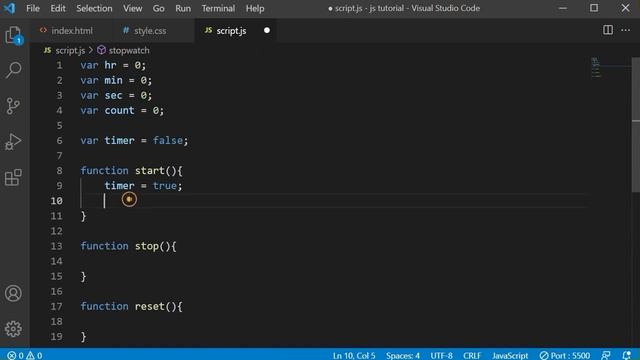Open the editor More Actions ellipsis
This screenshot has height=360, width=640.
point(625,30)
